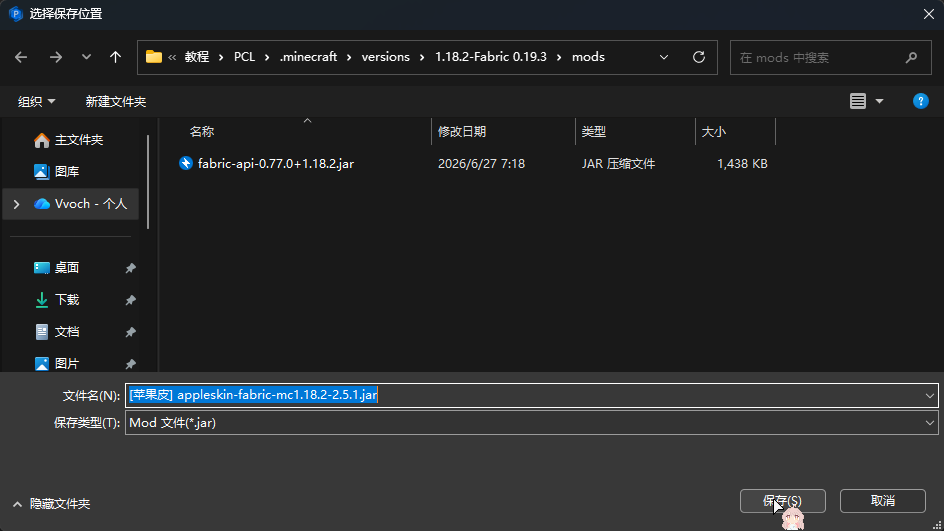Expand the filename history dropdown
Image resolution: width=944 pixels, height=531 pixels.
[x=929, y=396]
